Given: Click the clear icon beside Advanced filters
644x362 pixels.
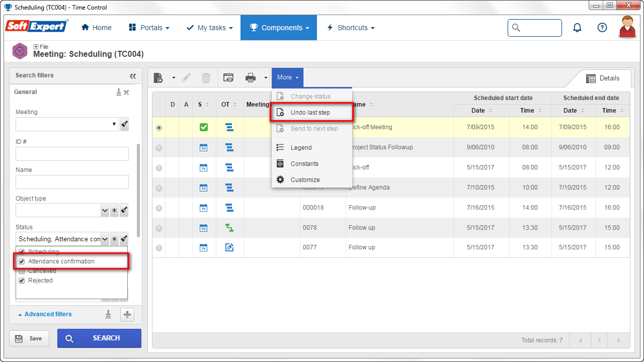Looking at the screenshot, I should click(108, 314).
